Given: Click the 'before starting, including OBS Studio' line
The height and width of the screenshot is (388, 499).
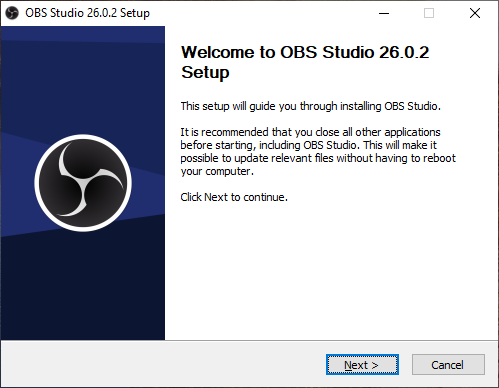Looking at the screenshot, I should point(308,145).
